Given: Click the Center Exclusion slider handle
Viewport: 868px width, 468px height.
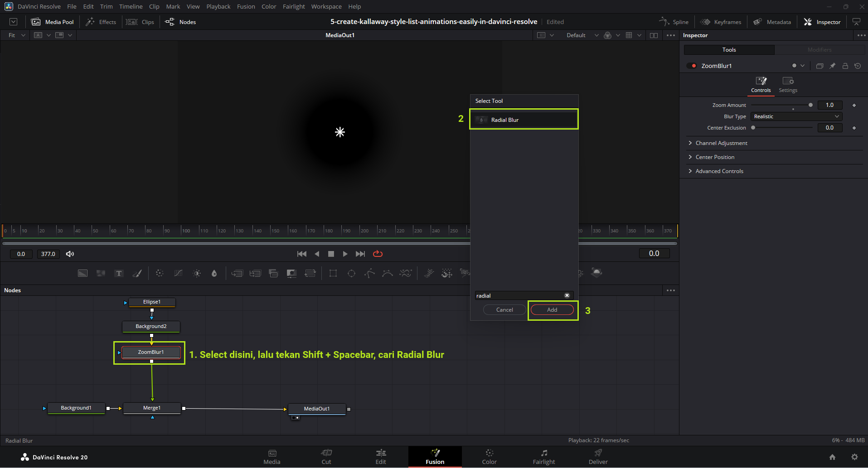Looking at the screenshot, I should click(753, 128).
